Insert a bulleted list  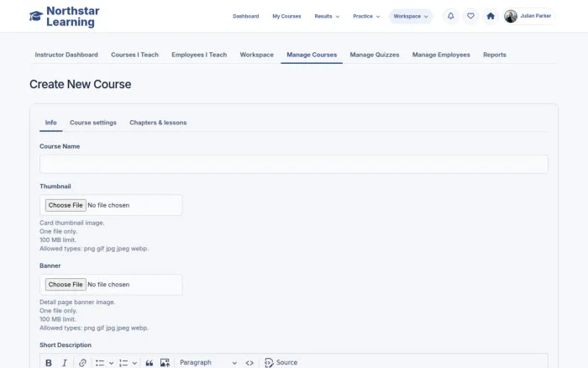100,363
